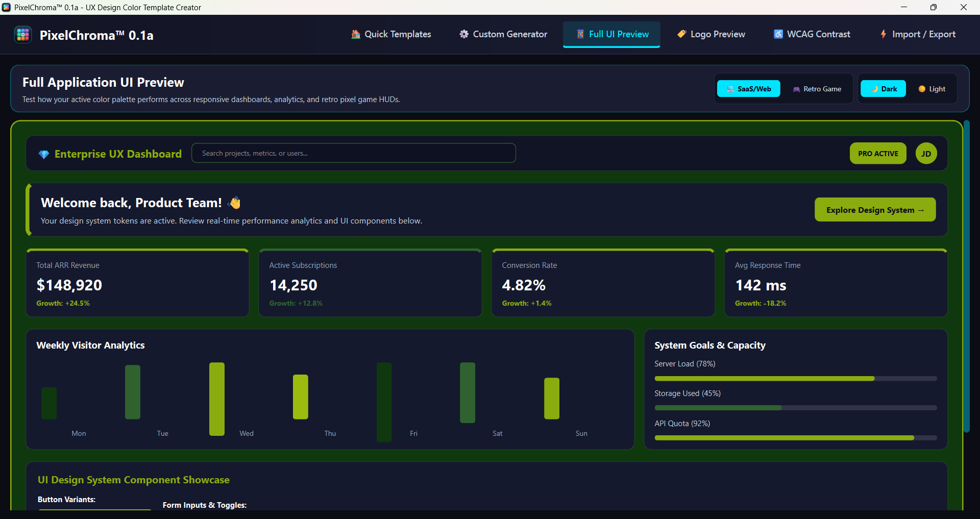Screen dimensions: 980x519
Task: Click the search projects input field
Action: click(x=354, y=153)
